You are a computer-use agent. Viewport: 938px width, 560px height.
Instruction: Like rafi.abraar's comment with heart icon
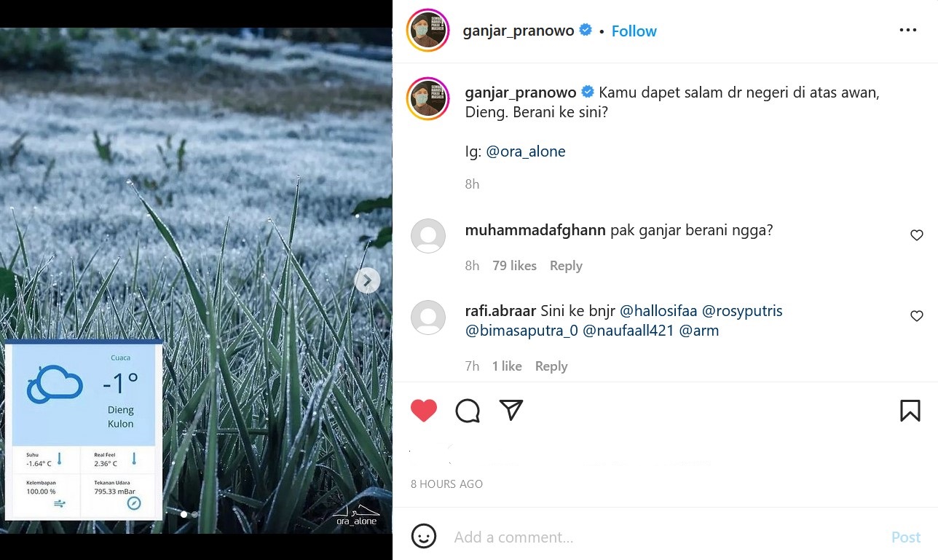[917, 316]
